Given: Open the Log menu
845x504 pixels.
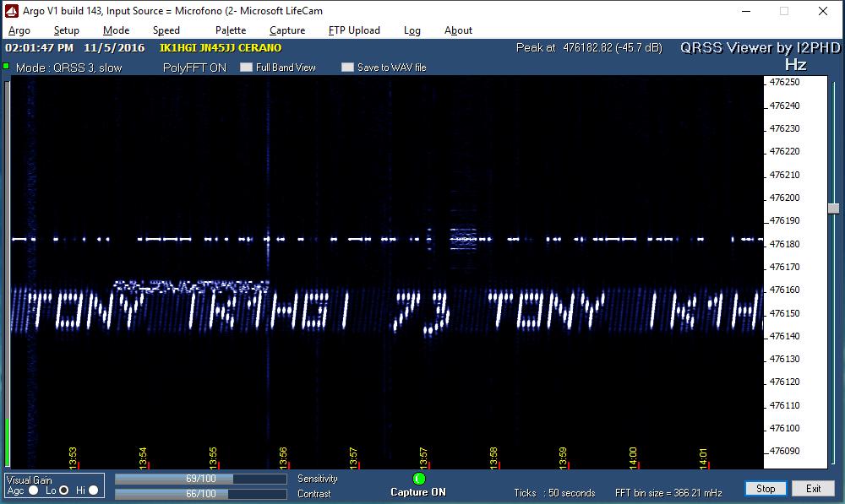Looking at the screenshot, I should click(x=412, y=30).
